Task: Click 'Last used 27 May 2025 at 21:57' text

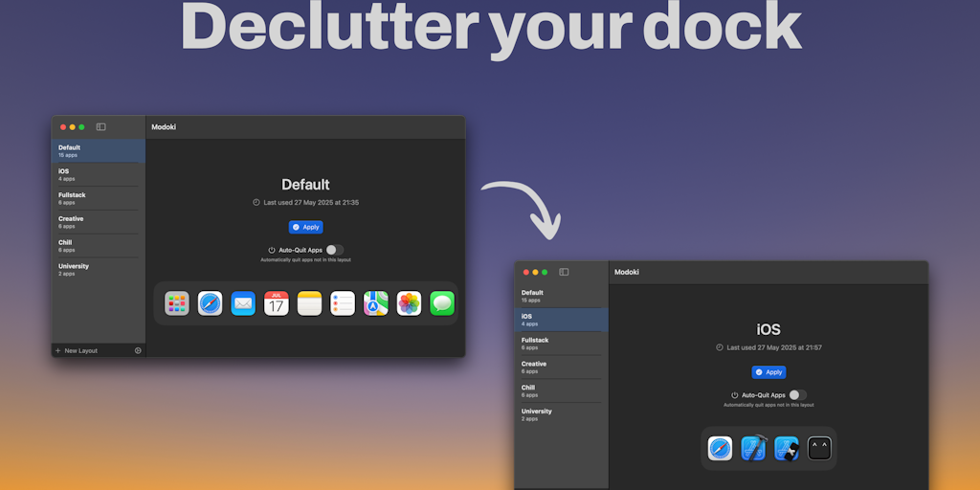Action: pyautogui.click(x=774, y=347)
